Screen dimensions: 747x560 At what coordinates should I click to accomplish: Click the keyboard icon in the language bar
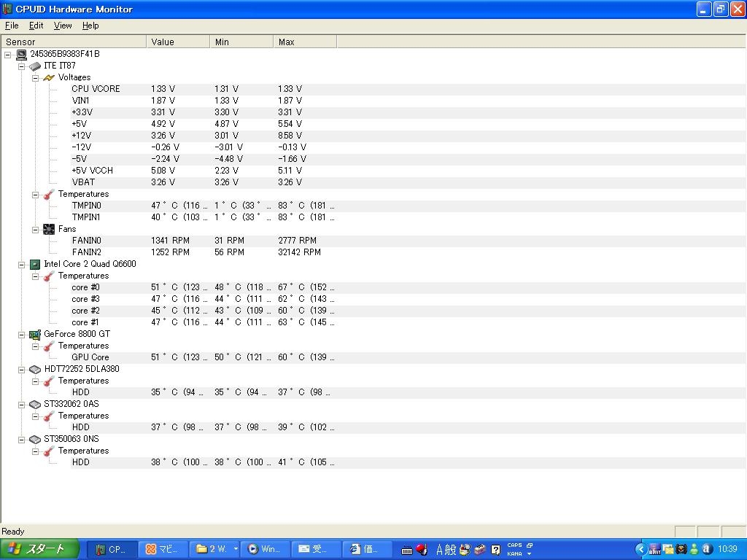[407, 551]
